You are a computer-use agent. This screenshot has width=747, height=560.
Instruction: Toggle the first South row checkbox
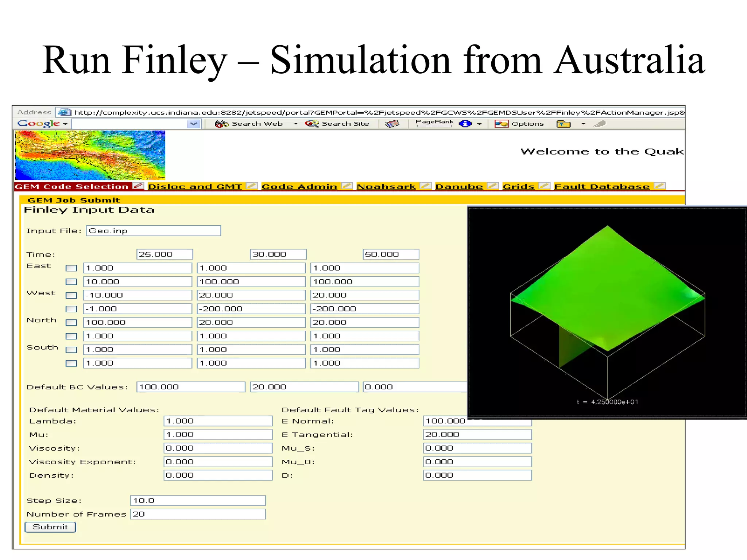point(71,350)
